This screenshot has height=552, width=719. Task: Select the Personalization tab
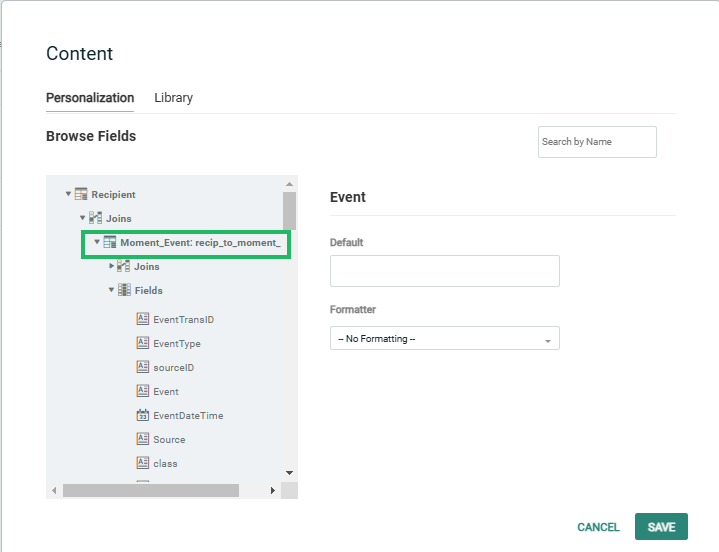(x=90, y=98)
